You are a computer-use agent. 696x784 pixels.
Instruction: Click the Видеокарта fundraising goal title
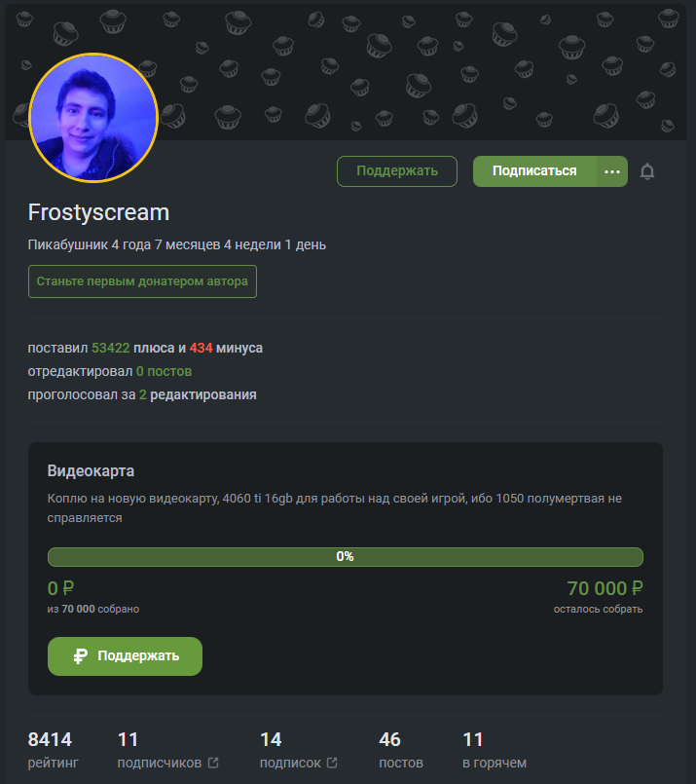(91, 471)
